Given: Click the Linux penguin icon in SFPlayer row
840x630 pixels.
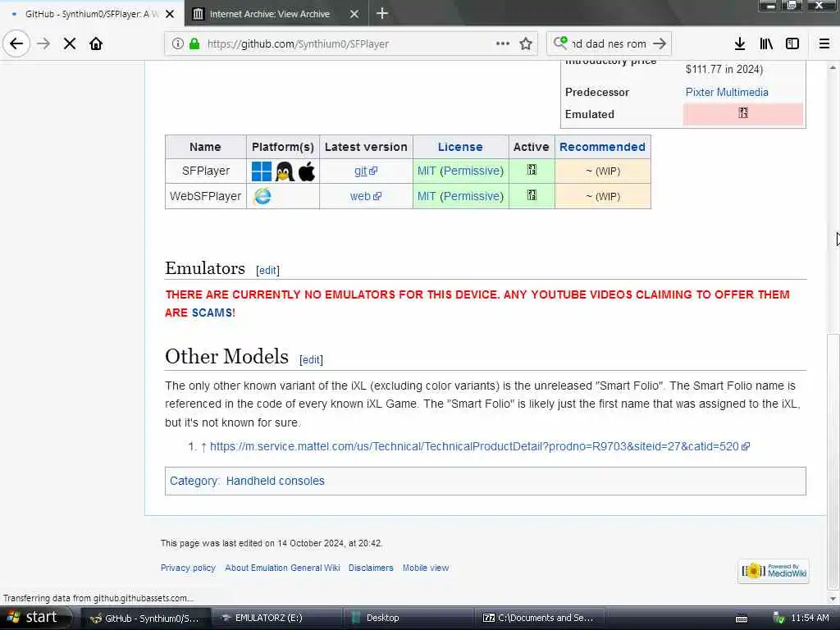Looking at the screenshot, I should point(285,171).
